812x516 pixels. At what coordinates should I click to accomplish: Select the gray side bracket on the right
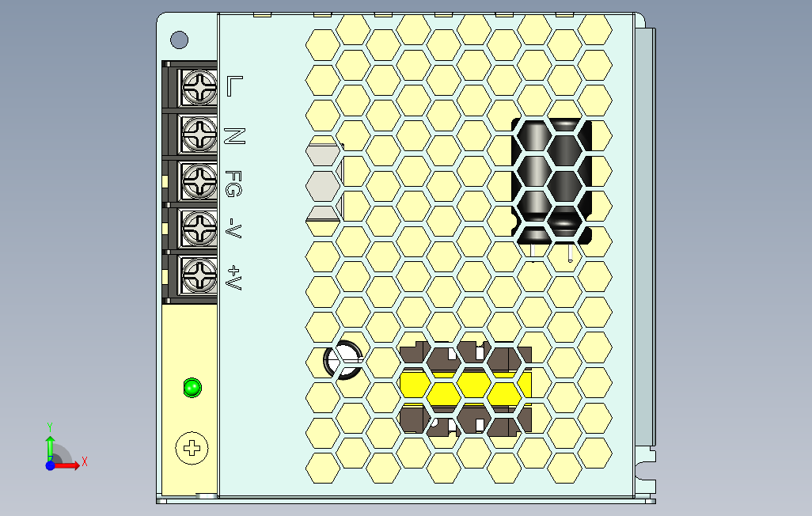(645, 237)
